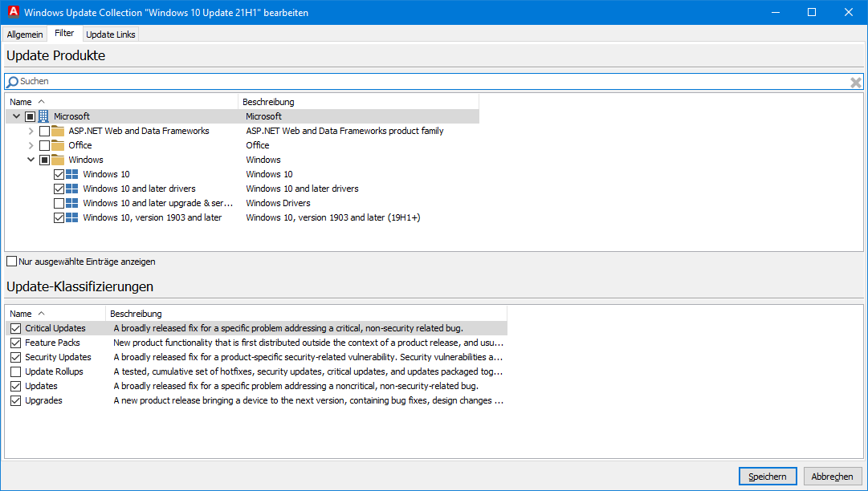
Task: Click the 'Update Rollups' classification name
Action: point(55,371)
